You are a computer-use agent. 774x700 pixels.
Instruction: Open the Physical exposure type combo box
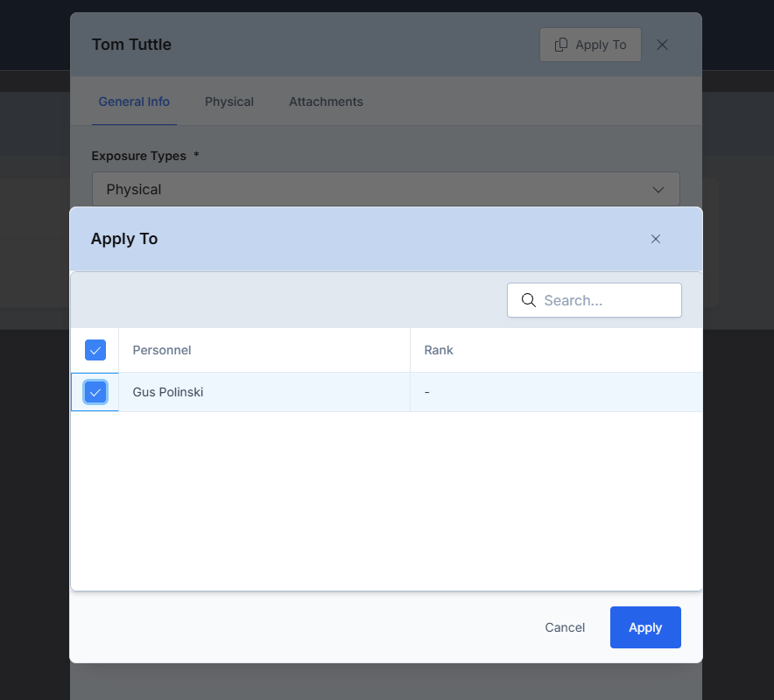(x=385, y=189)
